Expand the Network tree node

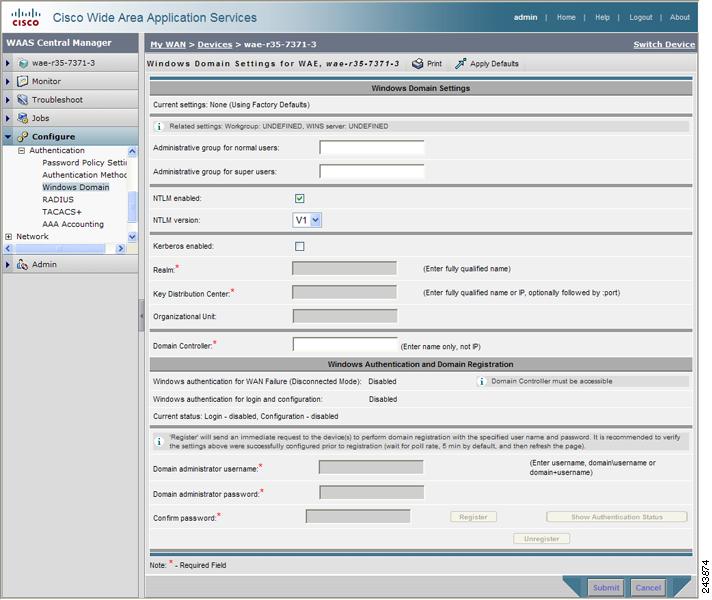pos(8,237)
